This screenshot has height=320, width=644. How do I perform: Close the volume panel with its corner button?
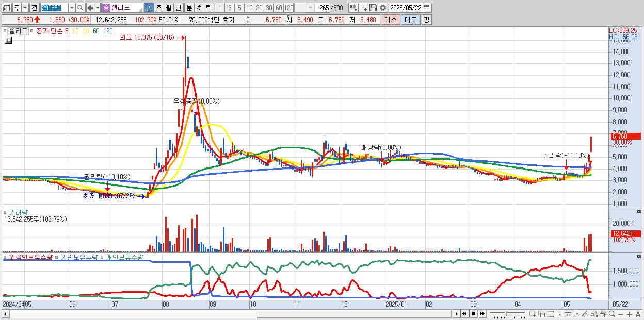(639, 212)
